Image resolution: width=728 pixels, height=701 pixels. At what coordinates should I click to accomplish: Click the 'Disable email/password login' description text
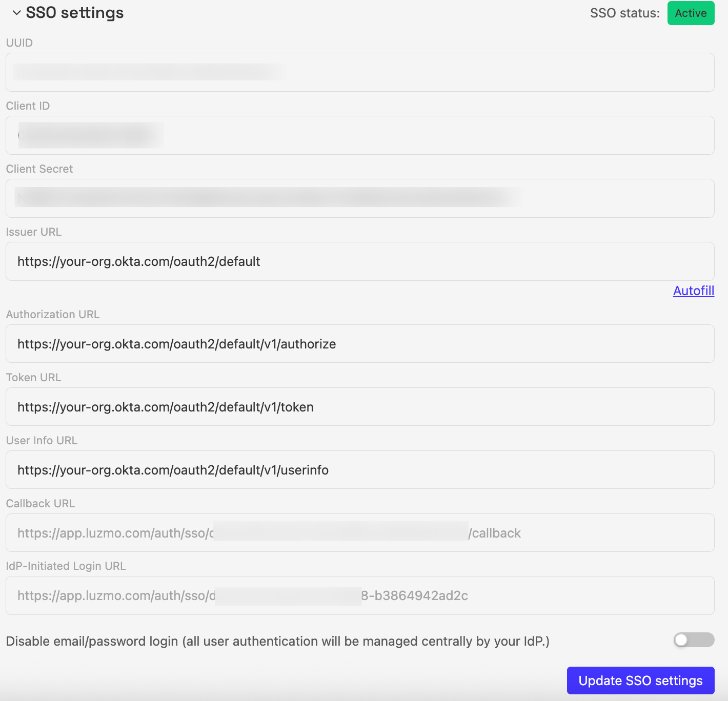click(x=277, y=642)
